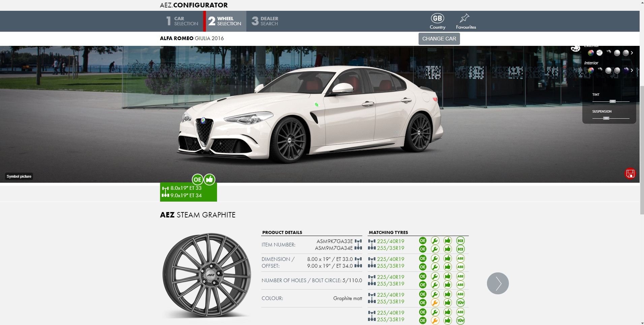Open the Favourites pin icon
This screenshot has height=325, width=644.
click(x=464, y=18)
